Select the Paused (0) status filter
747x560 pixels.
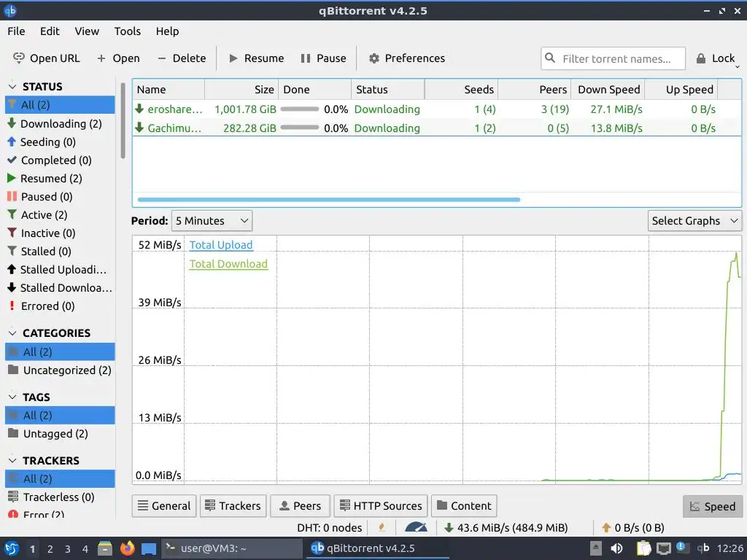click(x=60, y=197)
